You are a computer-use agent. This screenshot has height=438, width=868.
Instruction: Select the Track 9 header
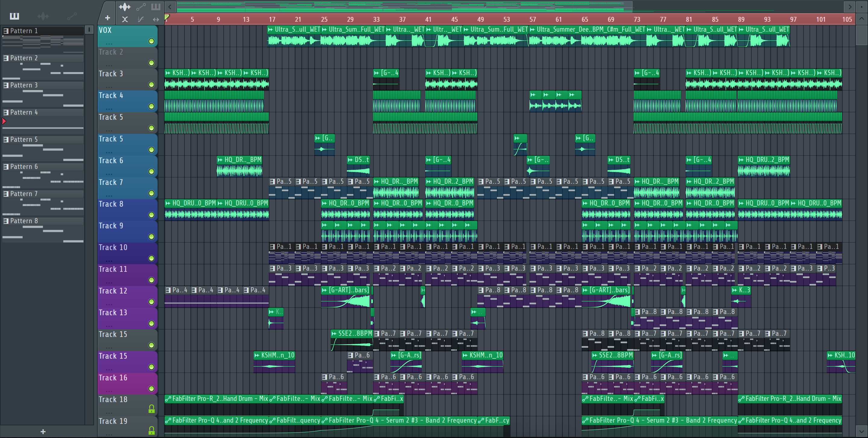click(x=127, y=232)
